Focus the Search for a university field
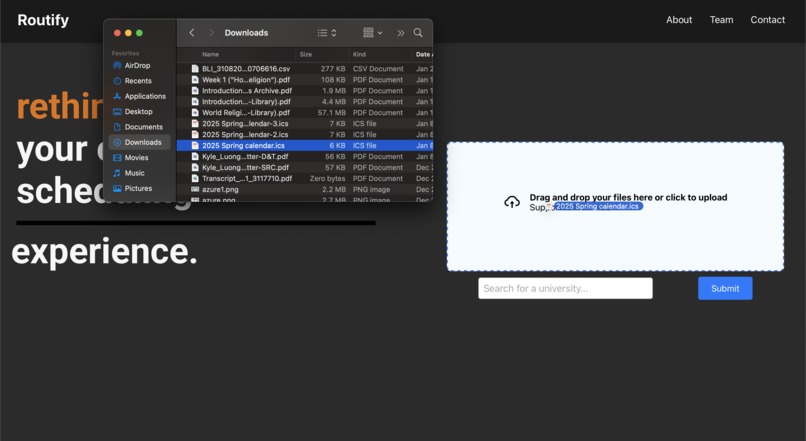The image size is (806, 441). [x=565, y=288]
